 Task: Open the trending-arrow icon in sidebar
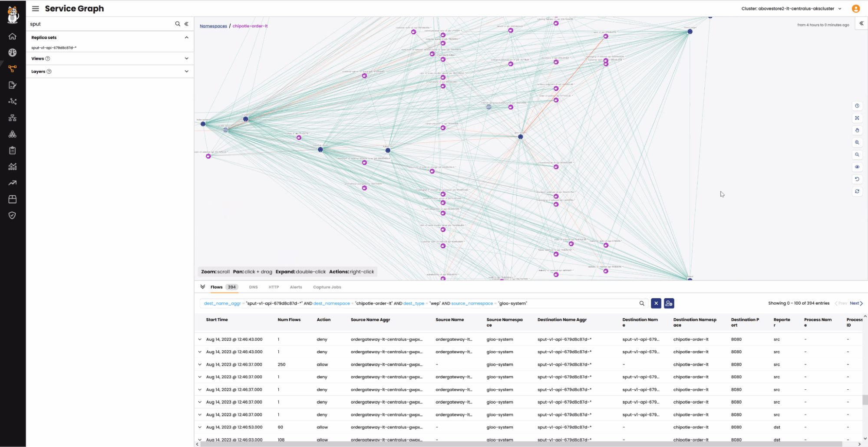[13, 183]
